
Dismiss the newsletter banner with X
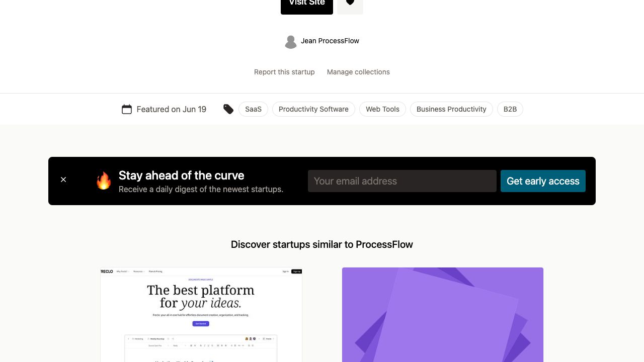tap(63, 179)
